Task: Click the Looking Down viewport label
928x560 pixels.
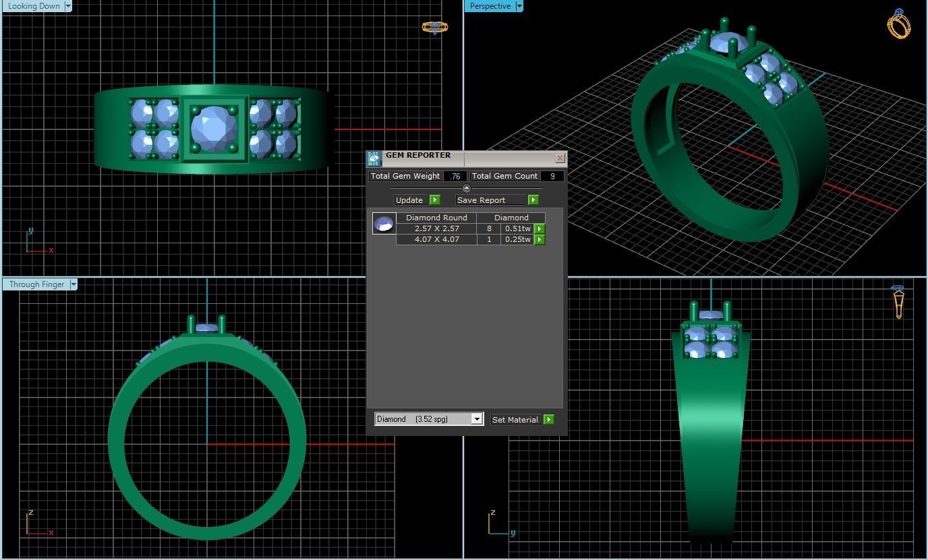Action: click(x=33, y=6)
